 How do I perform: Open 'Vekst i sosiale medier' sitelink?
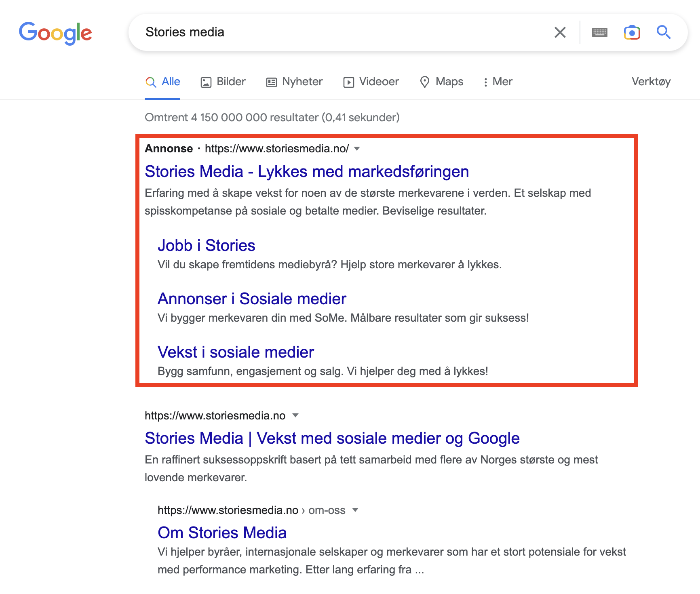tap(236, 352)
